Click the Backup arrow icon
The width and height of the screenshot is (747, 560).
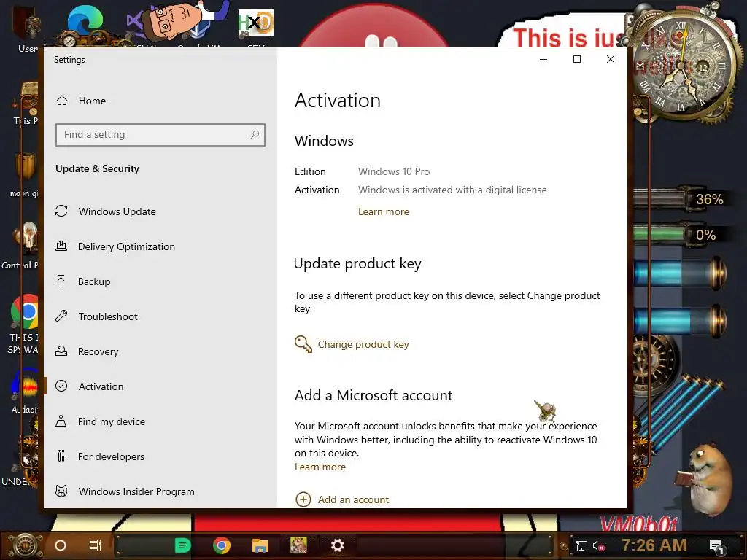(x=61, y=281)
